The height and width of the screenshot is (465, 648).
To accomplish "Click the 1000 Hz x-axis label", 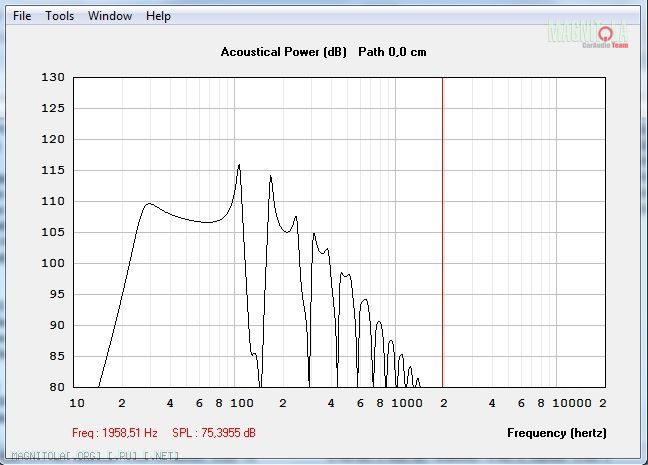I will [407, 403].
